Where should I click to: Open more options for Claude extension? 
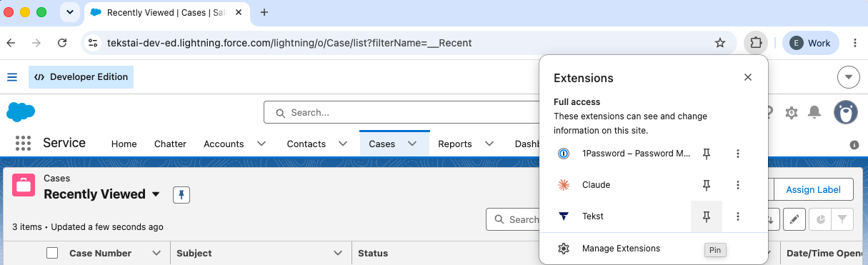click(738, 185)
